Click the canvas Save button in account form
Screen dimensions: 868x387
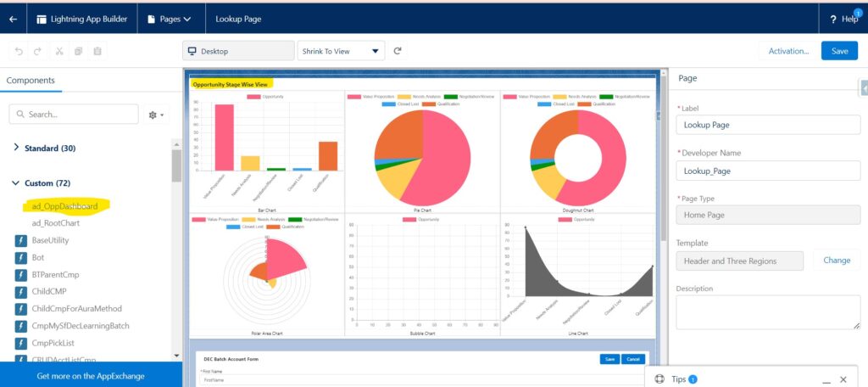(x=609, y=359)
